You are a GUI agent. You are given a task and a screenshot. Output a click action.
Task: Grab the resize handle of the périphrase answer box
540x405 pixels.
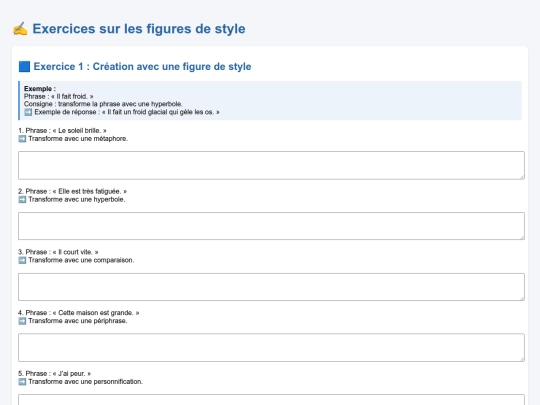(x=522, y=359)
